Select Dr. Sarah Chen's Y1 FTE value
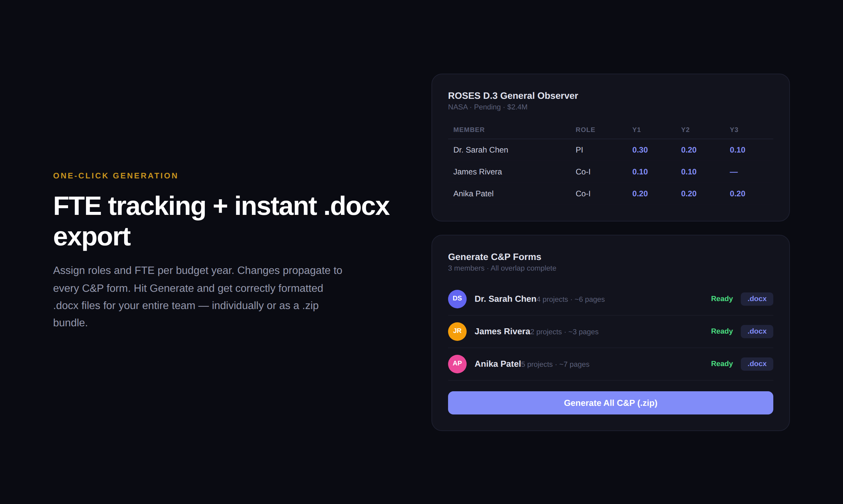The width and height of the screenshot is (843, 504). 640,150
